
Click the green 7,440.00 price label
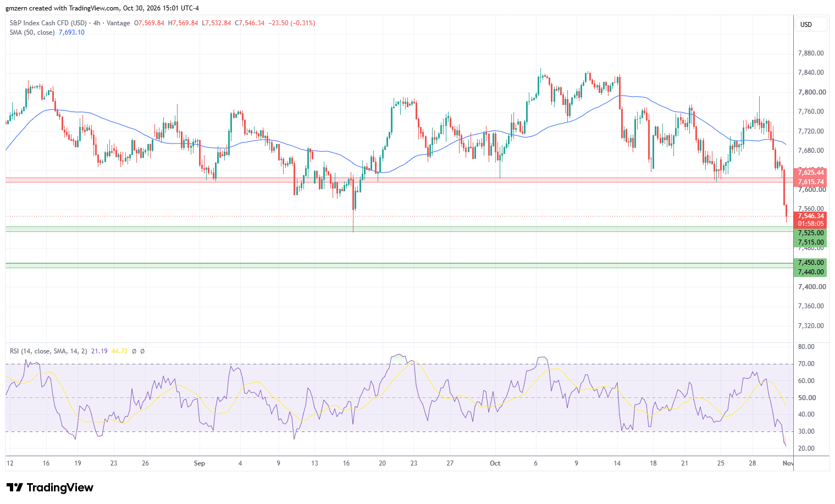[811, 272]
